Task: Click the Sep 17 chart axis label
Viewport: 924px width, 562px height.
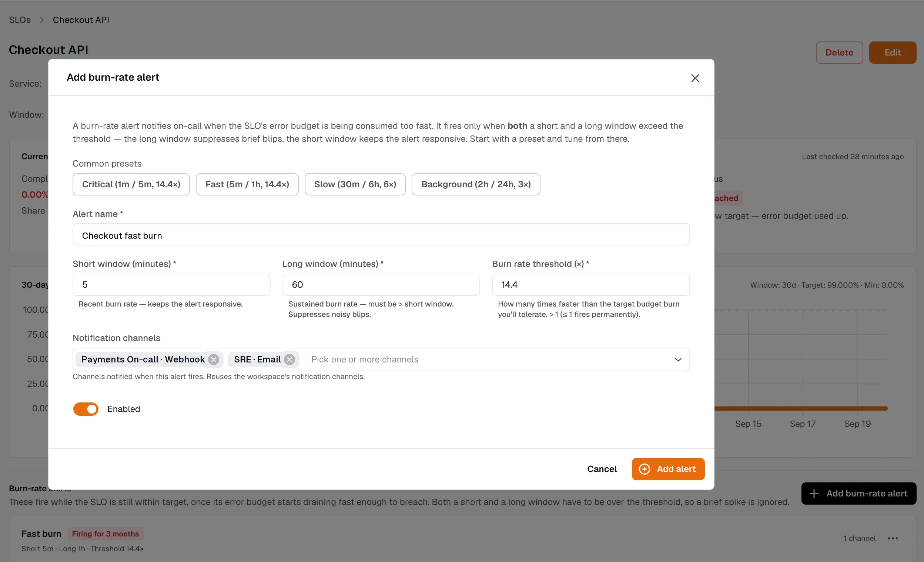Action: 803,424
